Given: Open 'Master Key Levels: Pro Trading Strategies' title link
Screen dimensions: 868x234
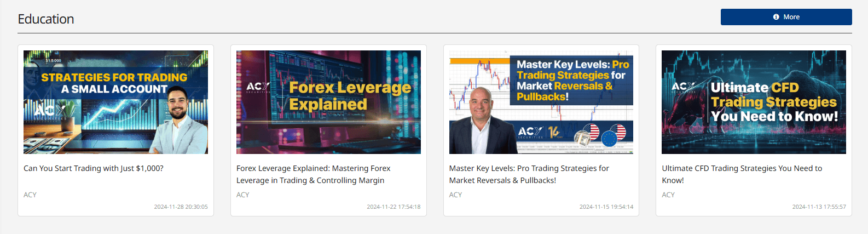Looking at the screenshot, I should [529, 174].
